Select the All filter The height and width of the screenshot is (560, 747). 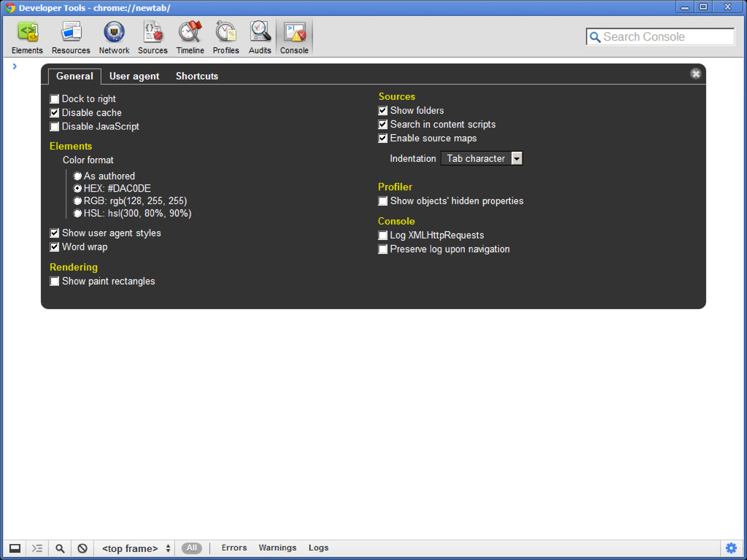click(192, 548)
